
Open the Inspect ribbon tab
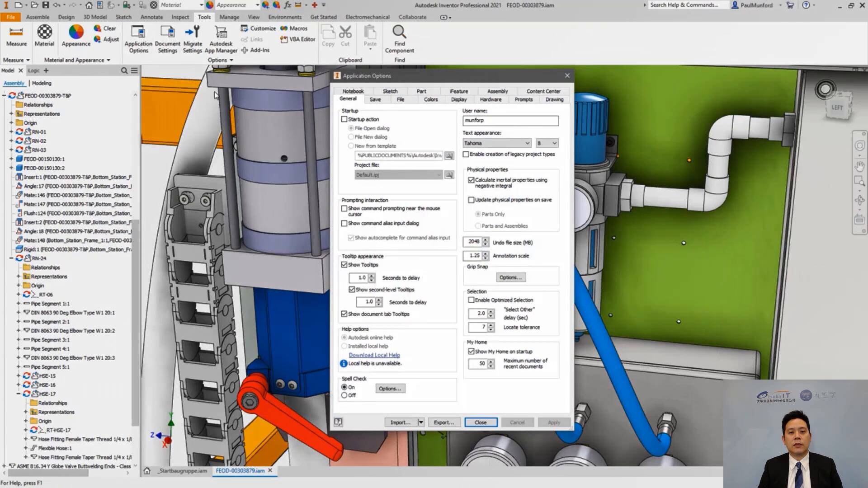[x=180, y=17]
